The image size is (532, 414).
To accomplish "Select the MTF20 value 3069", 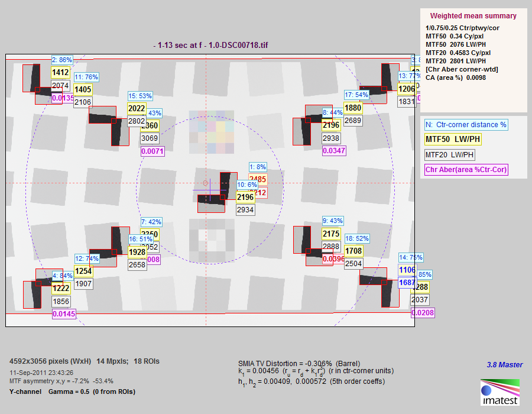I will [150, 138].
